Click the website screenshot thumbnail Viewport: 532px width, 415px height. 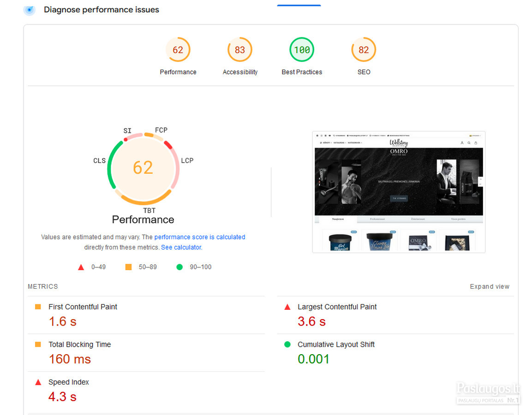pos(399,192)
